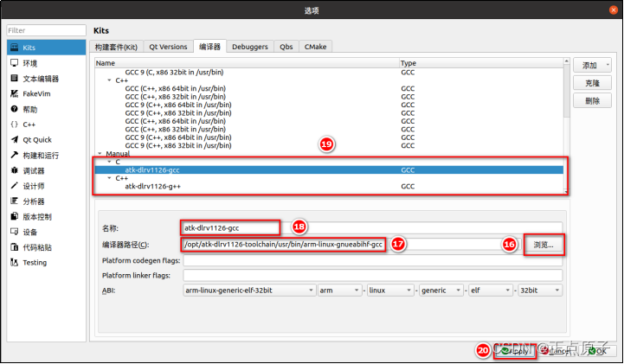Click the 浏览... browse button

pos(544,245)
